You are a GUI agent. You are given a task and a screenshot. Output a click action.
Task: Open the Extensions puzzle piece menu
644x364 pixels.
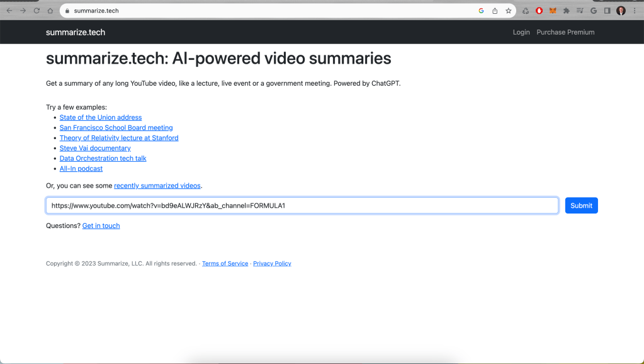567,11
